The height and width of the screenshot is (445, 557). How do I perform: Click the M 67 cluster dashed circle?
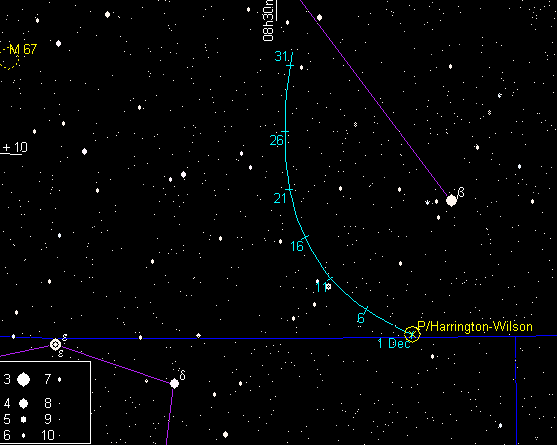point(8,57)
